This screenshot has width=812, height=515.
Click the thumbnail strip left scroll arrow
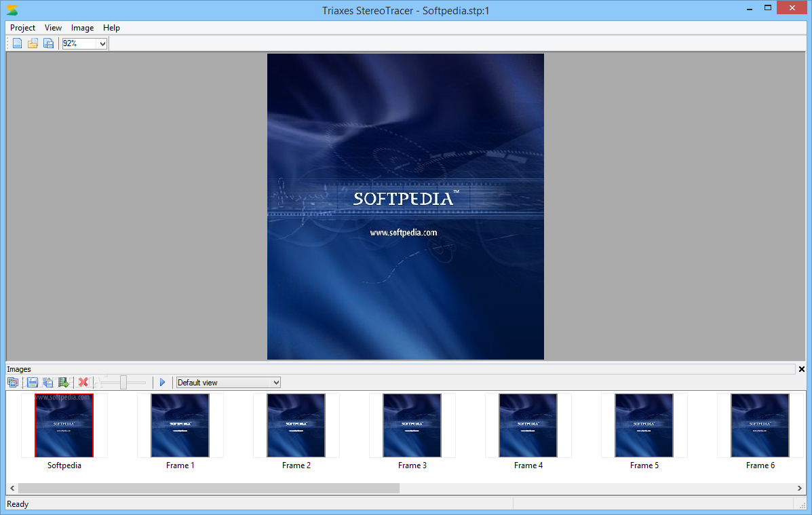pyautogui.click(x=12, y=488)
